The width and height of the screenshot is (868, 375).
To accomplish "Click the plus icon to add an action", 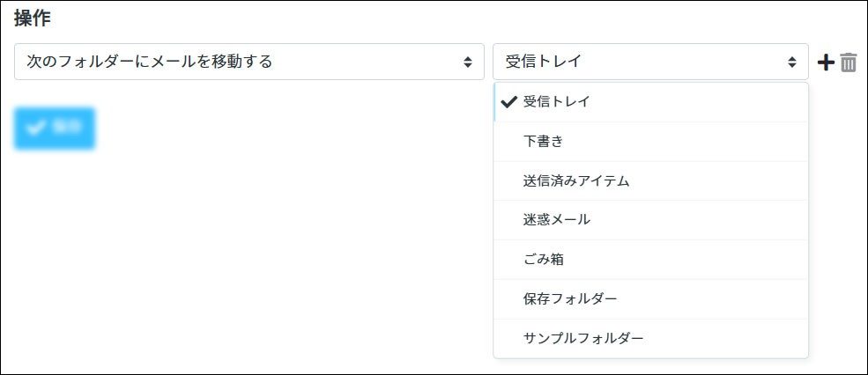I will [826, 62].
